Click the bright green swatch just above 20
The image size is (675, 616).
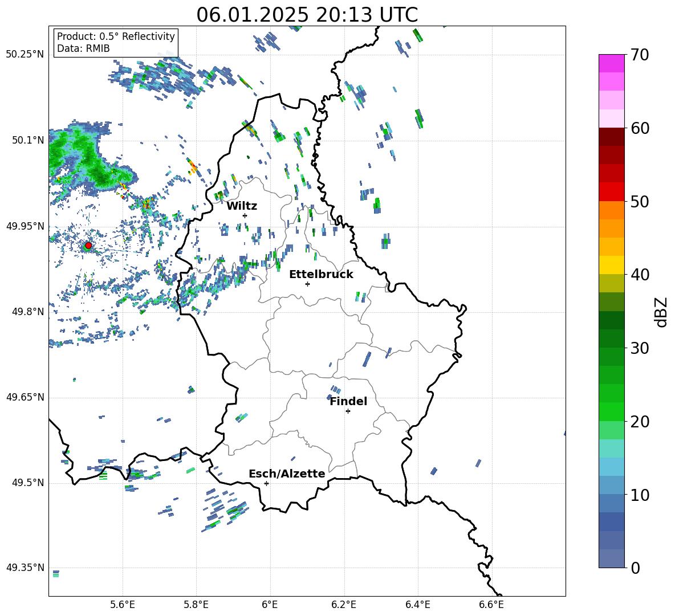pyautogui.click(x=611, y=411)
